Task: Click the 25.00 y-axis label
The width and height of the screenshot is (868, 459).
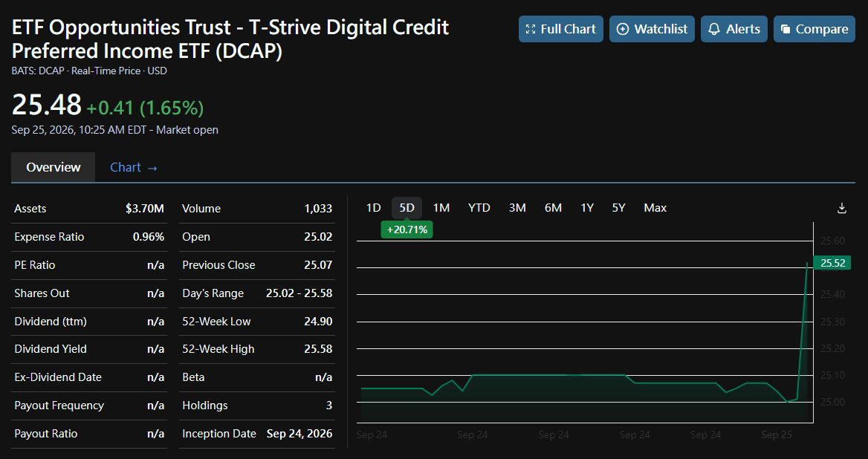Action: [832, 402]
